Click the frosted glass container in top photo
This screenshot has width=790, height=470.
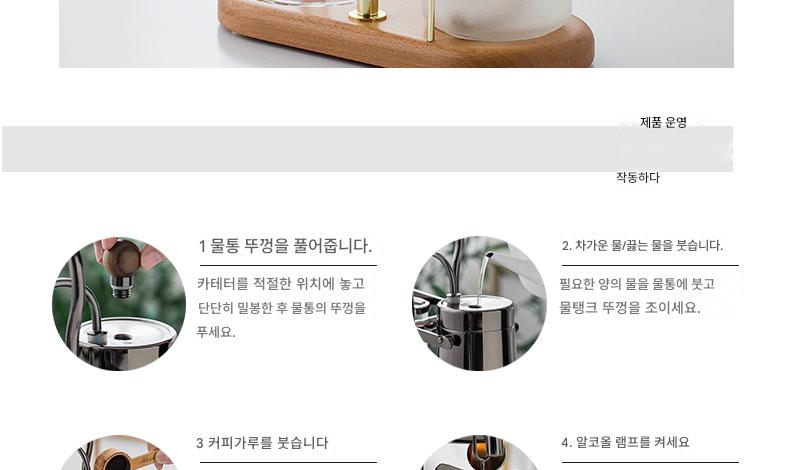(x=504, y=19)
